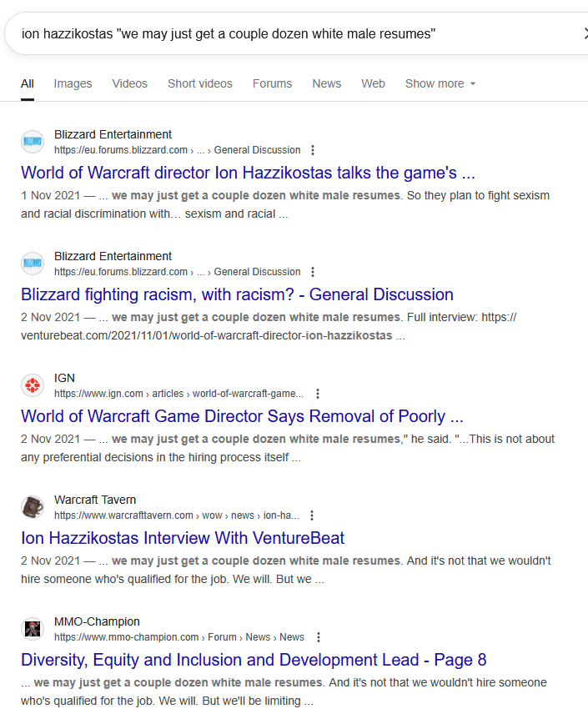
Task: Open 'Blizzard fighting racism, with racism?' link
Action: 237,294
